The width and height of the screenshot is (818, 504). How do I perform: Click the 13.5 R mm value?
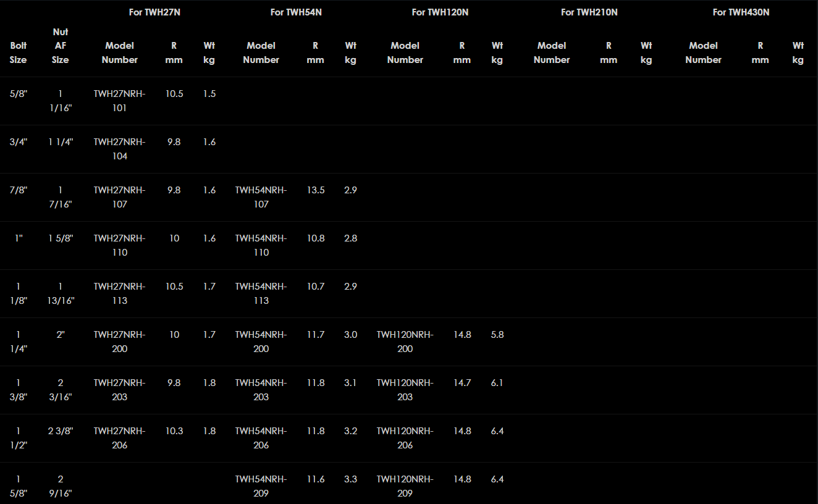(315, 190)
